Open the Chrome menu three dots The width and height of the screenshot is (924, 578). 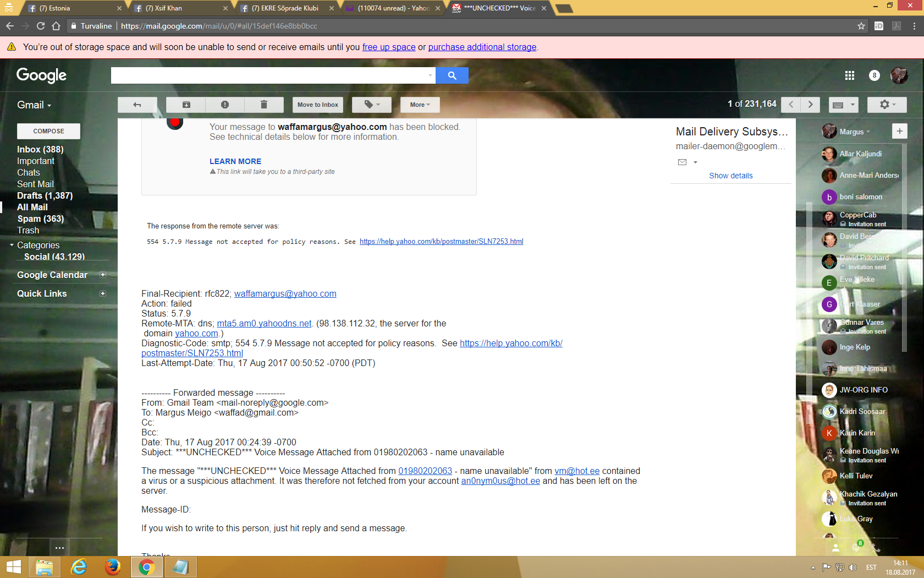(x=914, y=26)
